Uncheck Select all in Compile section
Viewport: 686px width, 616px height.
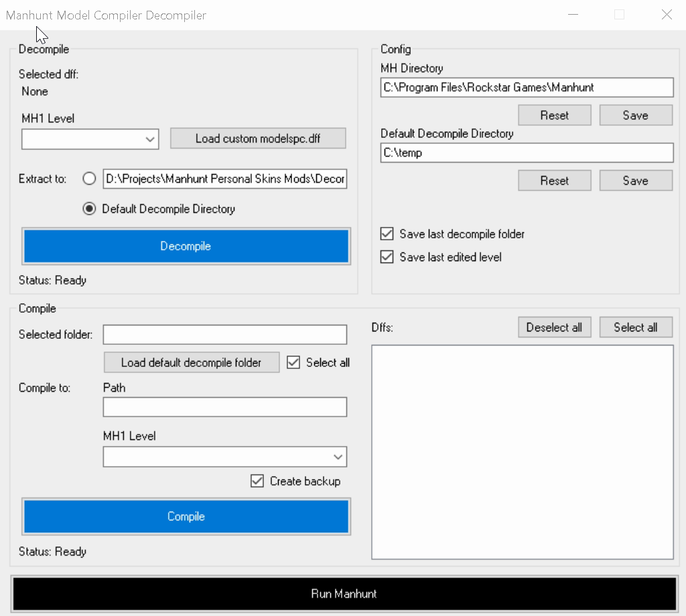(293, 362)
